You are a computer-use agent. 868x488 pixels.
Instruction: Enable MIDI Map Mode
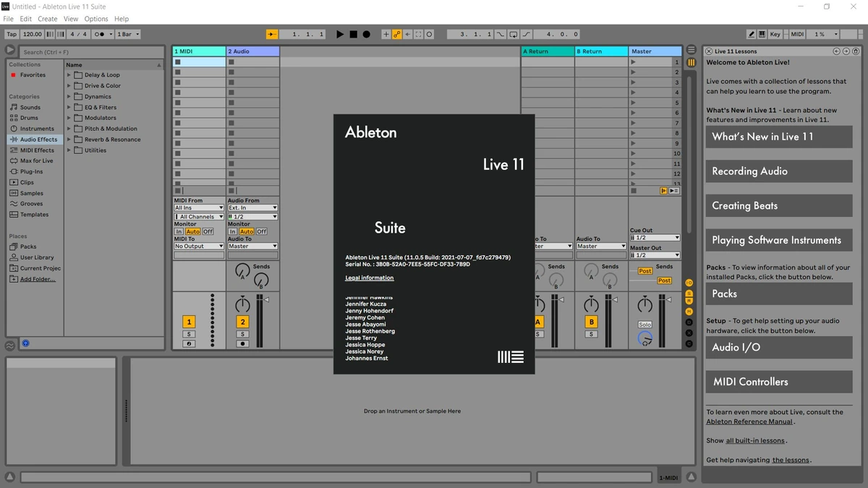click(796, 34)
